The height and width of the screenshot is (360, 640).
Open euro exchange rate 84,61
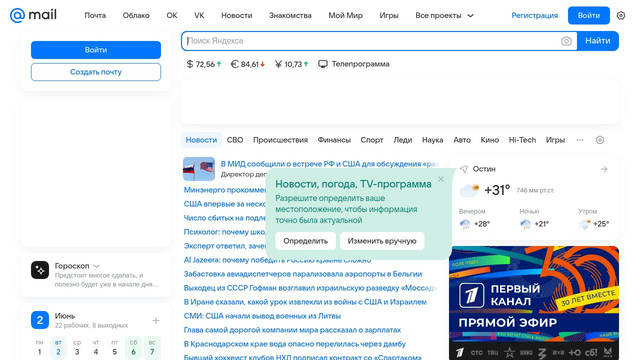pyautogui.click(x=248, y=64)
